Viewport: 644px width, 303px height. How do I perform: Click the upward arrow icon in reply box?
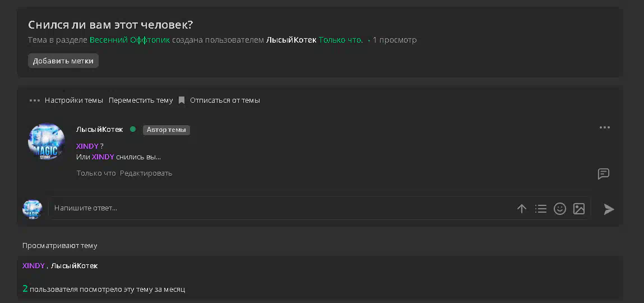[x=522, y=209]
